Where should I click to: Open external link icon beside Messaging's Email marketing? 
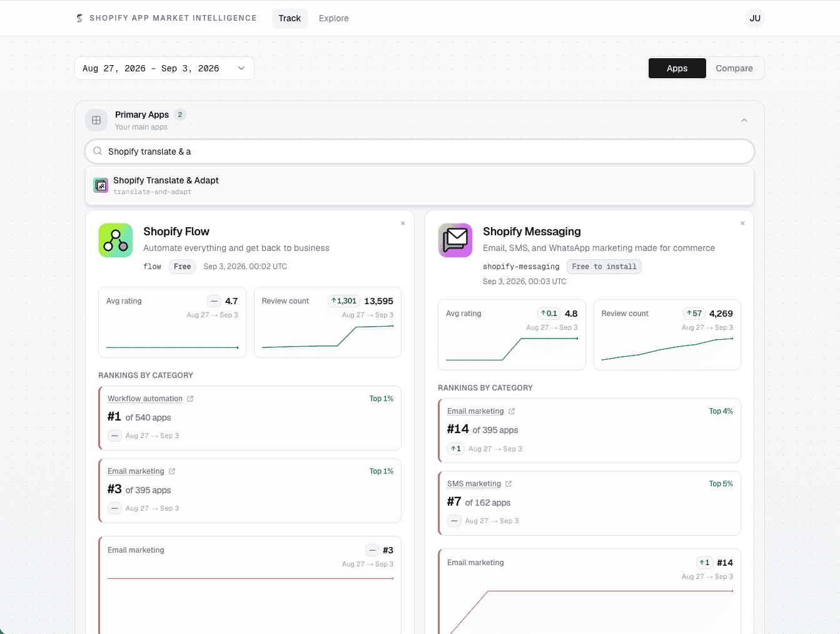pyautogui.click(x=512, y=411)
